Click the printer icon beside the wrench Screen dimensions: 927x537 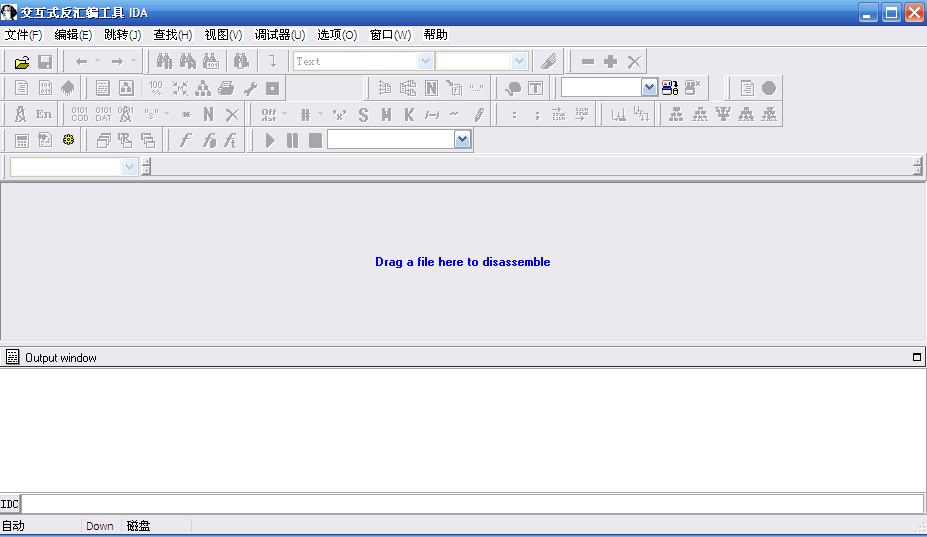coord(226,88)
